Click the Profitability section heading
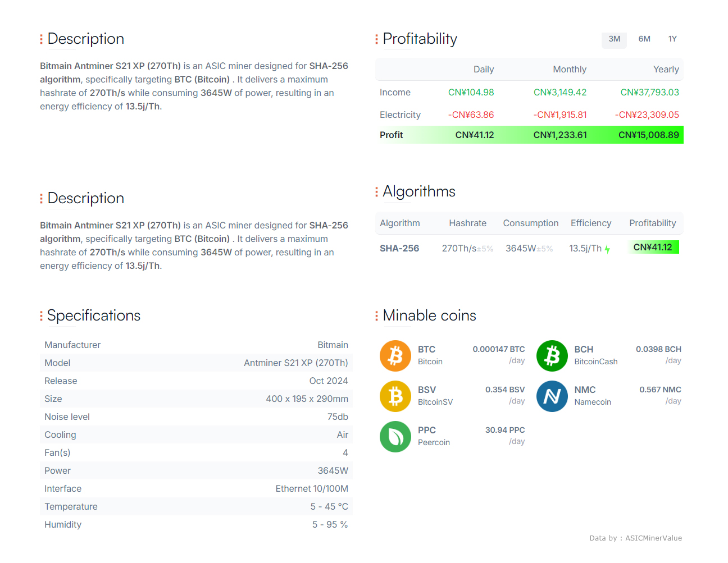The width and height of the screenshot is (728, 563). pyautogui.click(x=420, y=39)
